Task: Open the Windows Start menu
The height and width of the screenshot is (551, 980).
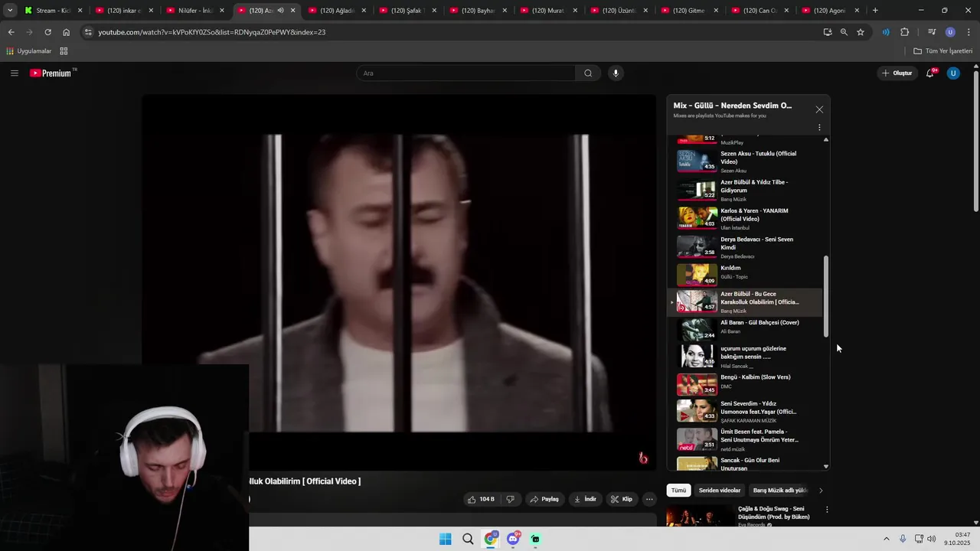Action: pyautogui.click(x=445, y=539)
